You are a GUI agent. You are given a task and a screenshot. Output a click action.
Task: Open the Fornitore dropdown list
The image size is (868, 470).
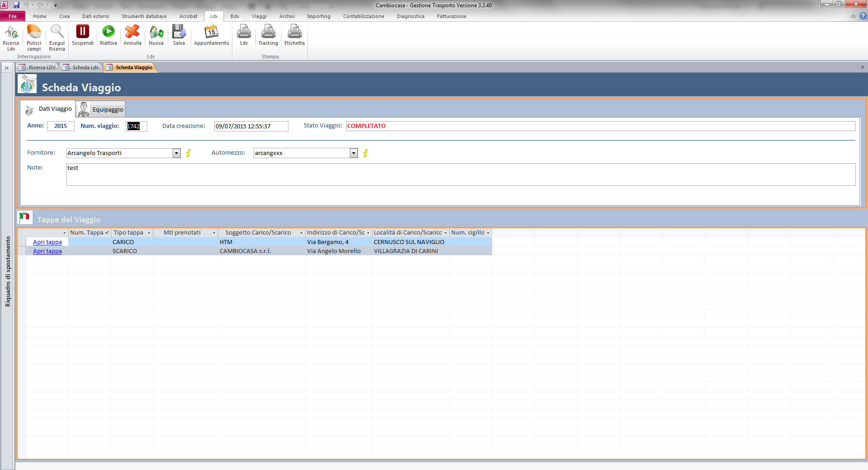(177, 153)
